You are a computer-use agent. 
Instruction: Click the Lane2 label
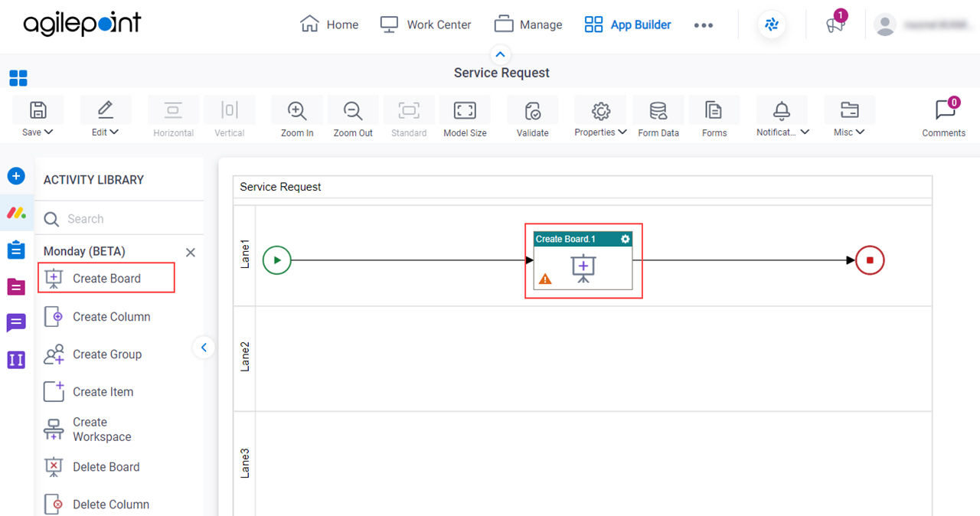[245, 357]
